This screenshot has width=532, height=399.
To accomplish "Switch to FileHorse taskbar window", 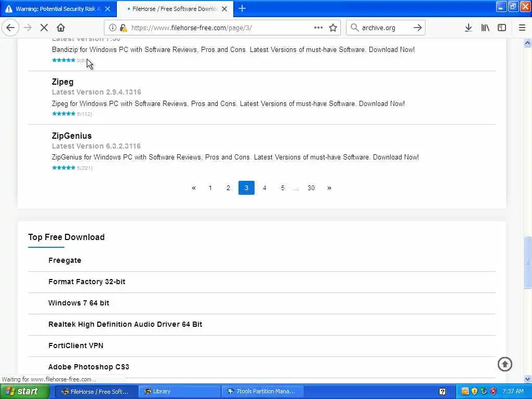I will pyautogui.click(x=96, y=392).
